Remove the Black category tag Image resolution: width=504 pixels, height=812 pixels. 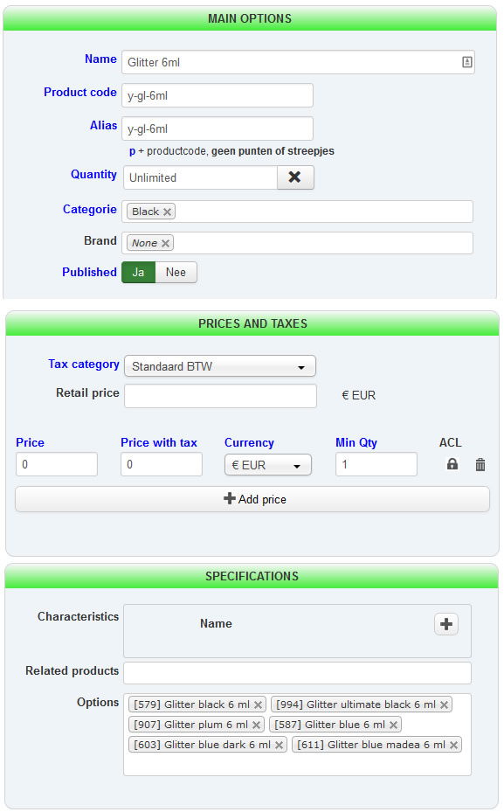pyautogui.click(x=167, y=212)
